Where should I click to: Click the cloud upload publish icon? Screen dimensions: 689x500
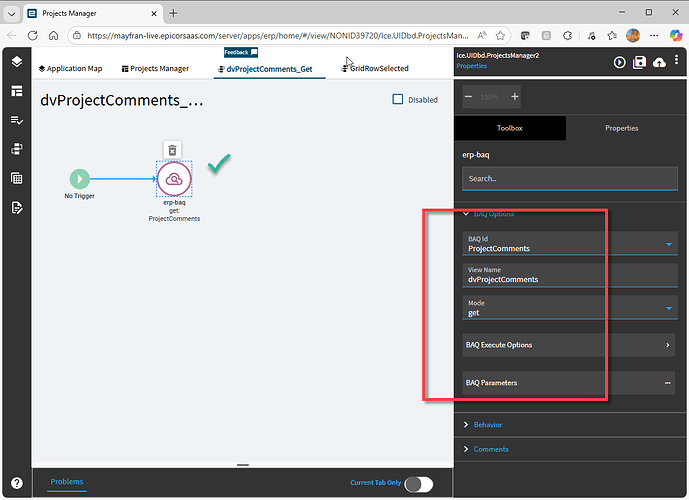point(659,63)
